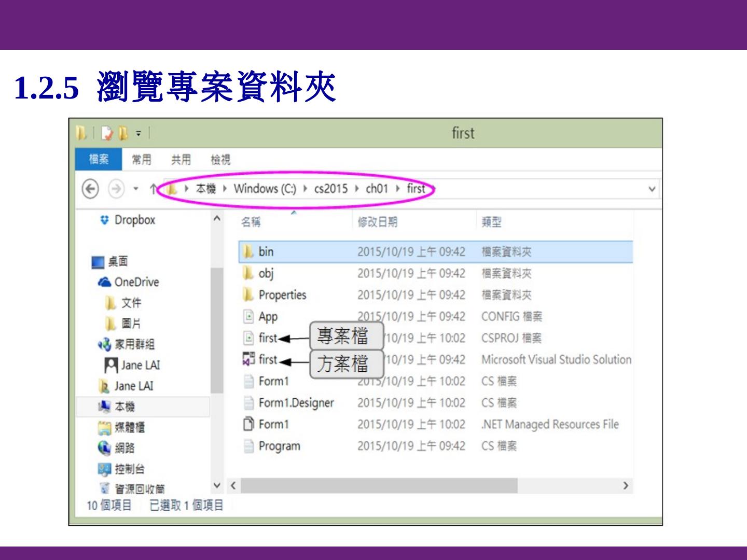Viewport: 747px width, 560px height.
Task: Sort by the 修改日期 column header
Action: (x=377, y=222)
